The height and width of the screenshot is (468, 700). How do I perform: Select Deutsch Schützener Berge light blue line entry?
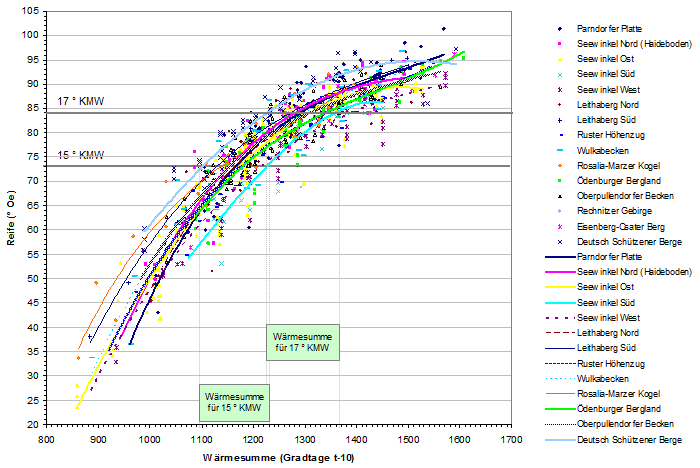pyautogui.click(x=614, y=440)
